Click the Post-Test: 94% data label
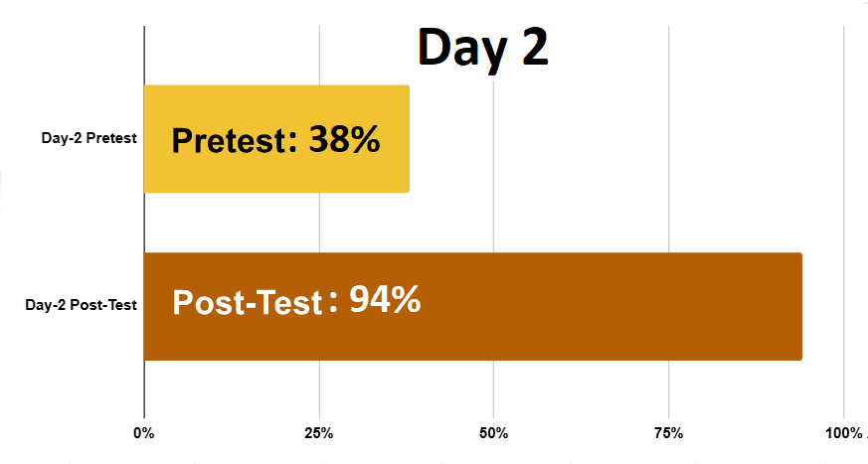 pos(296,301)
